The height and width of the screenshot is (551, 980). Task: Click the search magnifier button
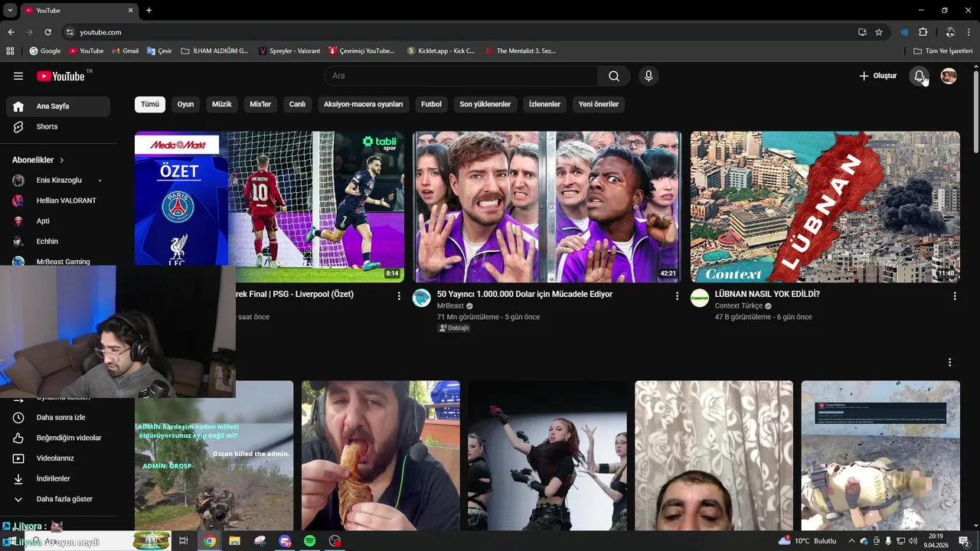click(x=614, y=76)
